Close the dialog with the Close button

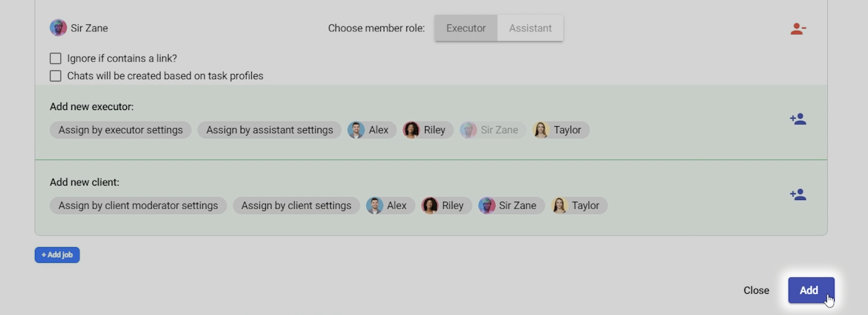(756, 290)
